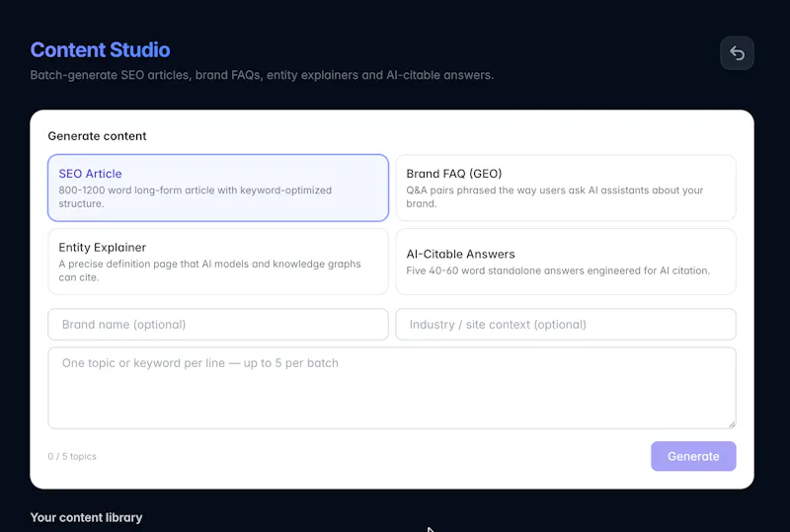Click the Content Studio heading
This screenshot has width=790, height=532.
pos(101,50)
